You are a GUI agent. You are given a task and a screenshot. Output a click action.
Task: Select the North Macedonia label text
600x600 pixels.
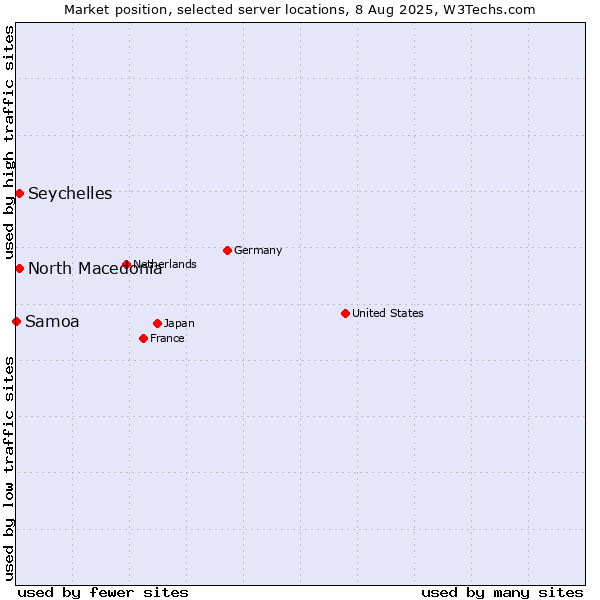click(95, 269)
